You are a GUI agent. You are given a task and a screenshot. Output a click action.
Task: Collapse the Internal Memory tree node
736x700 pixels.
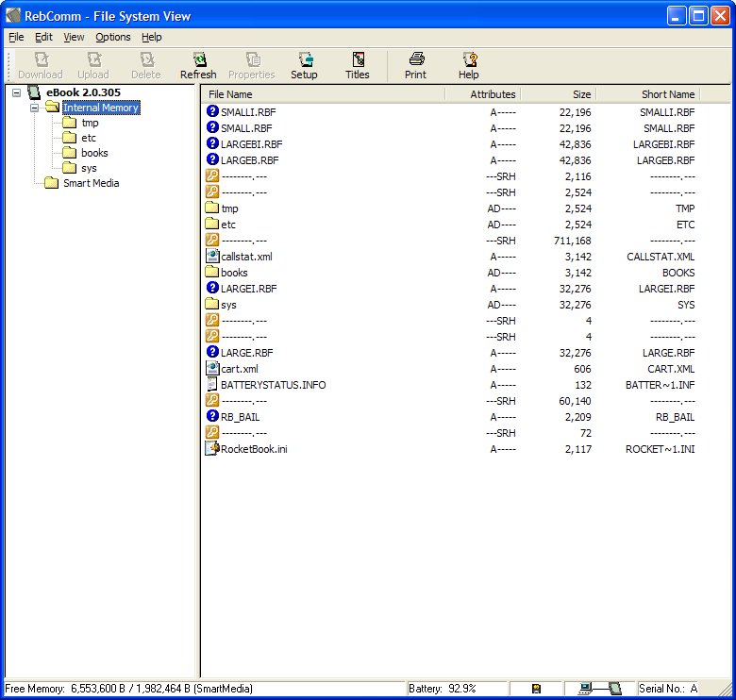coord(34,108)
